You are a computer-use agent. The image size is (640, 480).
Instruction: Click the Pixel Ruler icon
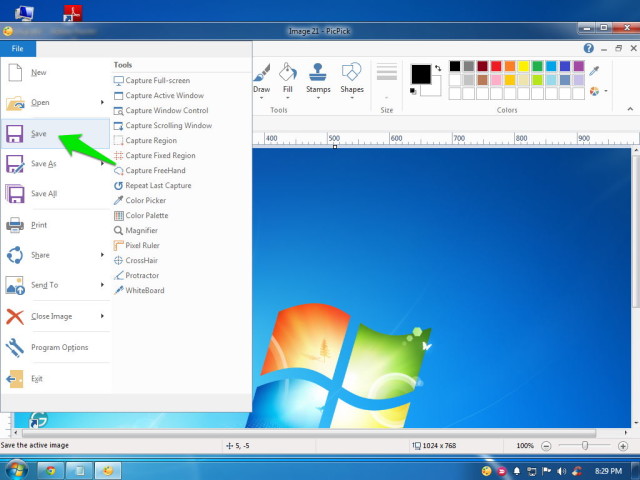click(118, 245)
